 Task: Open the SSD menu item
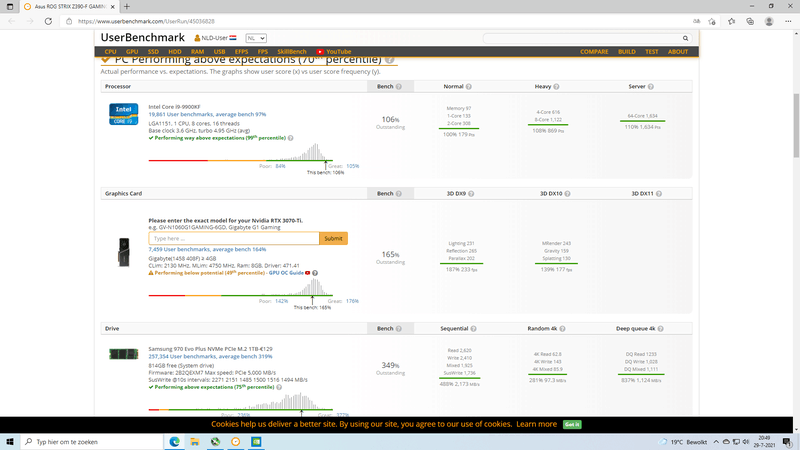coord(153,52)
